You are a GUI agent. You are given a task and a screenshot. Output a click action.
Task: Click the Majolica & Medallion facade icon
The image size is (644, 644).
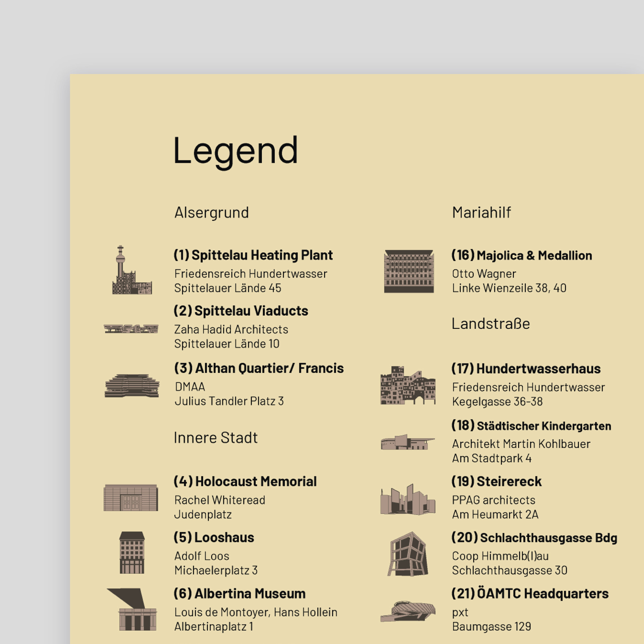[x=409, y=271]
